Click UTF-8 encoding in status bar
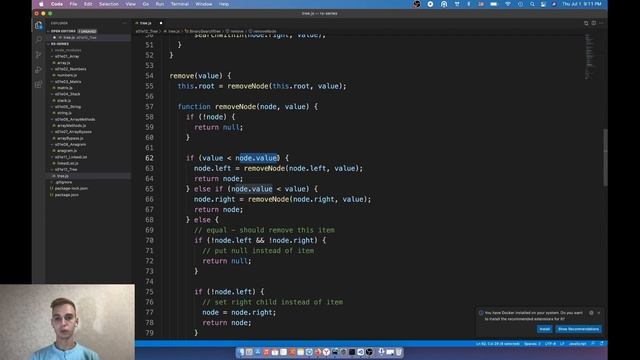Screen dimensions: 640x360 pyautogui.click(x=550, y=344)
